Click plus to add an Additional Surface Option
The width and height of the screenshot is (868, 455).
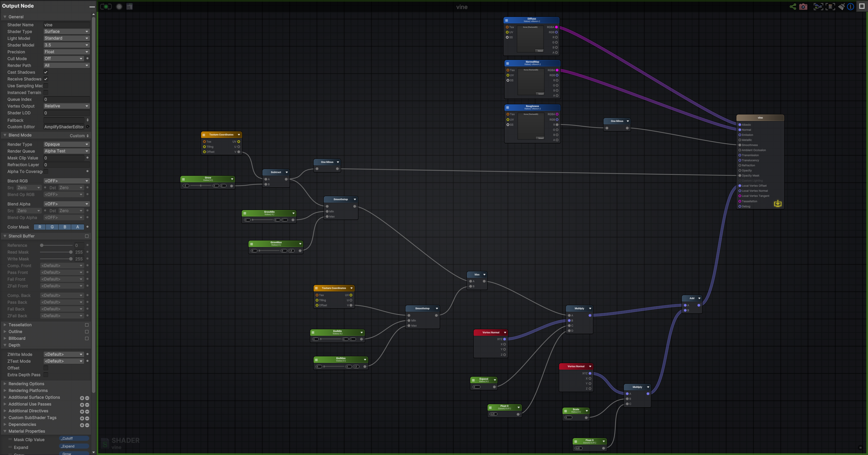point(82,398)
